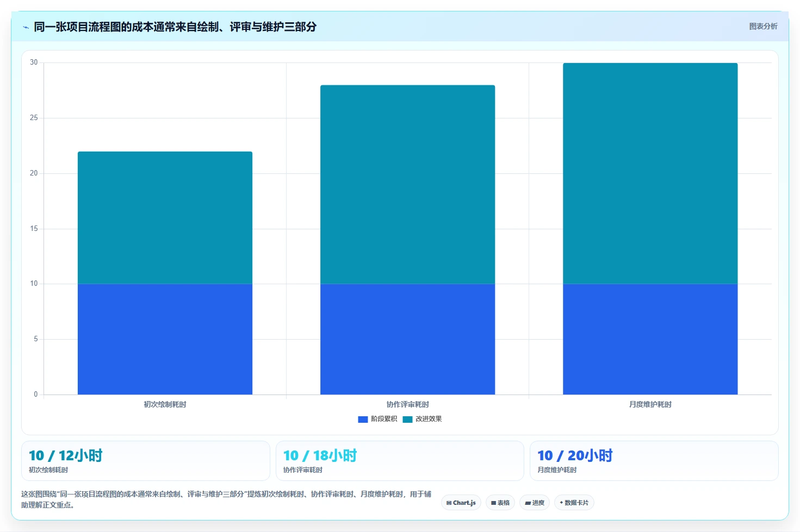The image size is (800, 532).
Task: Select the Chart.js tag chip
Action: tap(461, 503)
